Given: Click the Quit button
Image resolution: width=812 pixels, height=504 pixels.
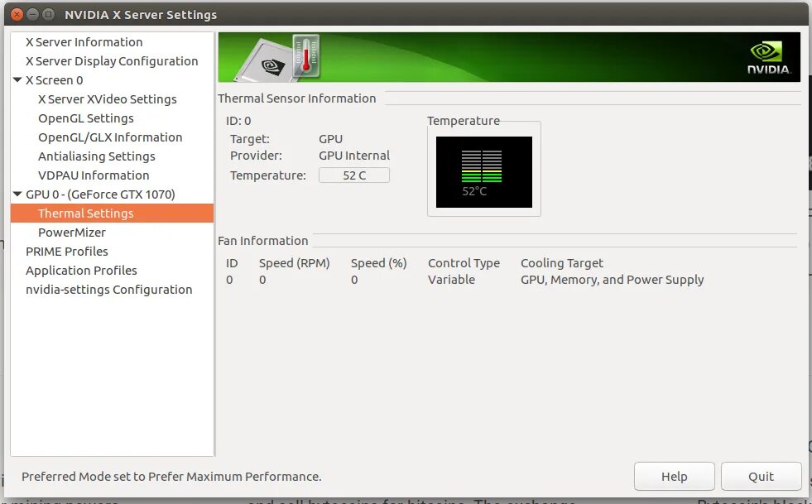Looking at the screenshot, I should tap(761, 476).
